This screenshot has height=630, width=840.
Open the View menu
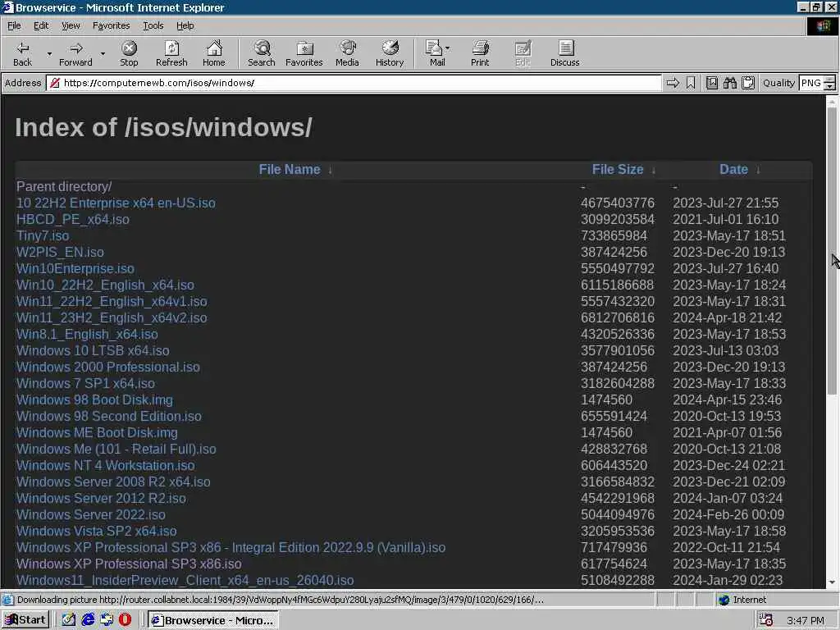point(71,25)
